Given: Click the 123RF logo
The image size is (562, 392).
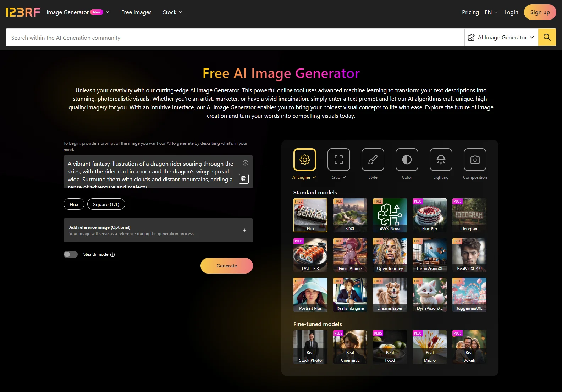Looking at the screenshot, I should tap(23, 12).
